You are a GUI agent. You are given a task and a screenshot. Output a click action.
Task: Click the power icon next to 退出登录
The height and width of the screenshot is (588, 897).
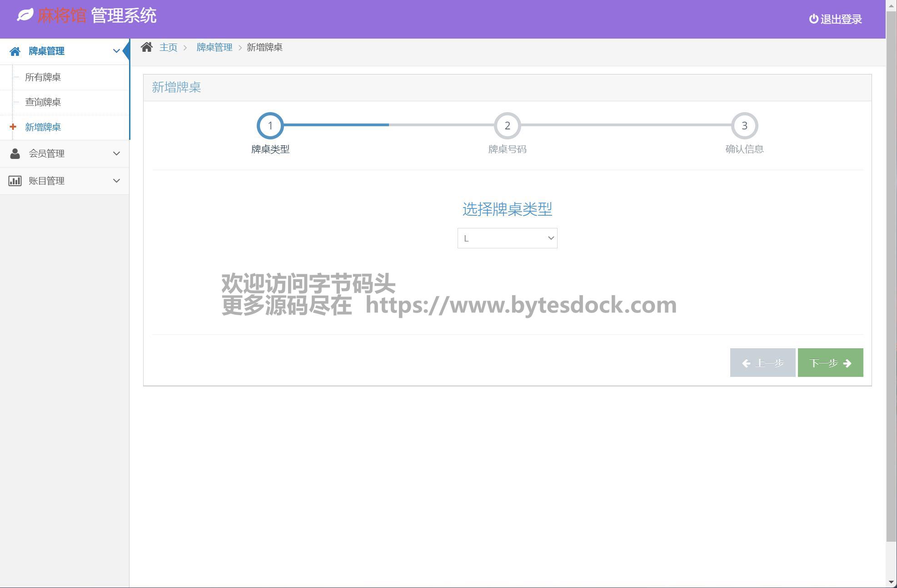(x=813, y=19)
